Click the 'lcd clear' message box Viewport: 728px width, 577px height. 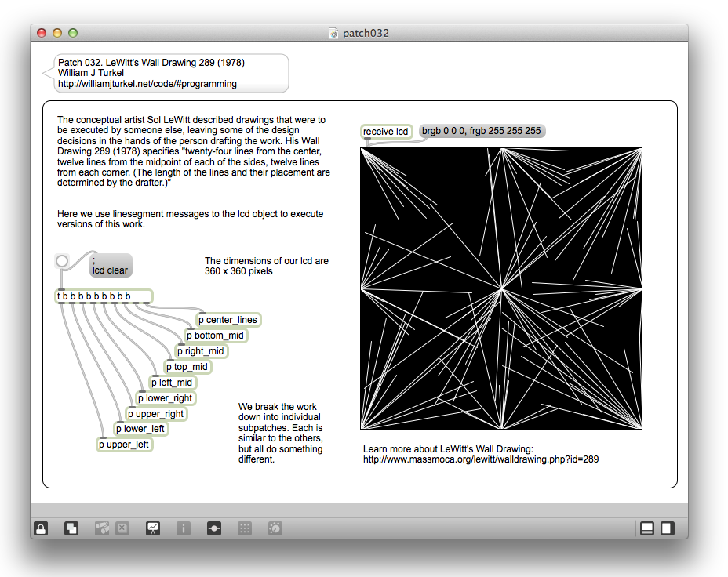111,266
